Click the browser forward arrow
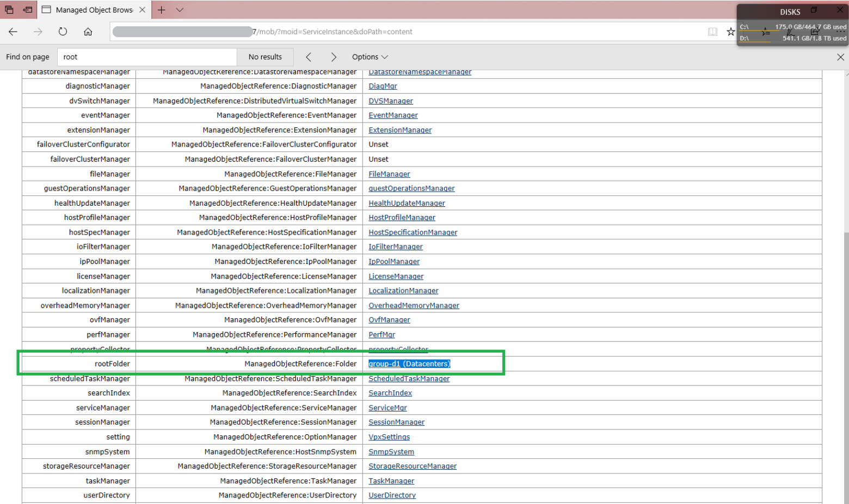The image size is (849, 504). click(x=38, y=32)
